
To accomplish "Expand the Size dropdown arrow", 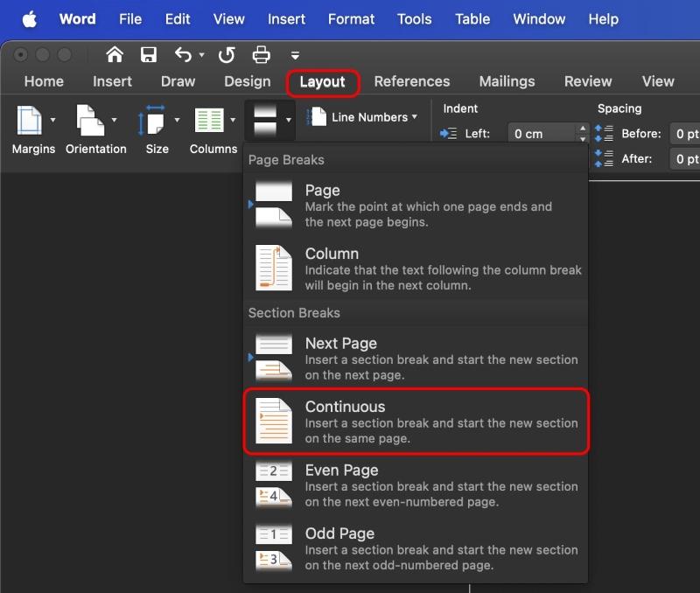I will click(177, 120).
